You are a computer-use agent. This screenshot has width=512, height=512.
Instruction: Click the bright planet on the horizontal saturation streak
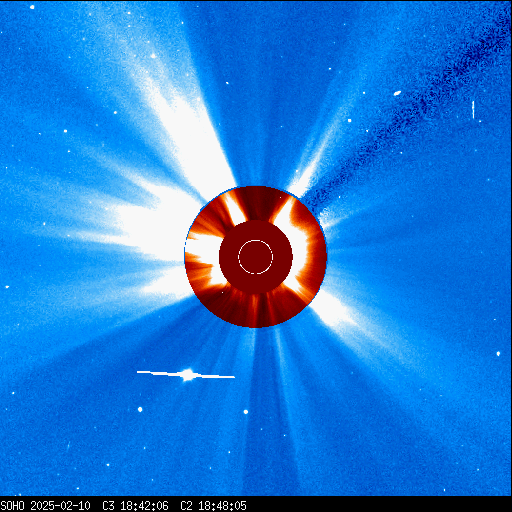click(x=188, y=374)
